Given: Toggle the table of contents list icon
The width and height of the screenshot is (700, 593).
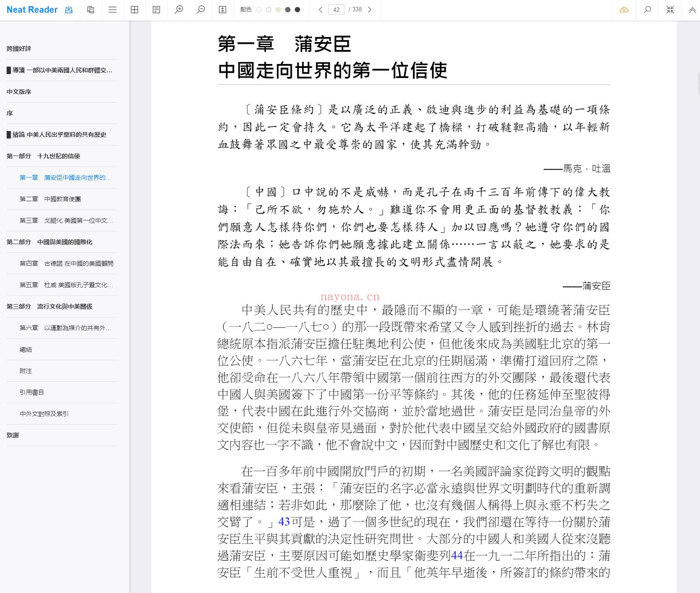Looking at the screenshot, I should click(x=113, y=10).
